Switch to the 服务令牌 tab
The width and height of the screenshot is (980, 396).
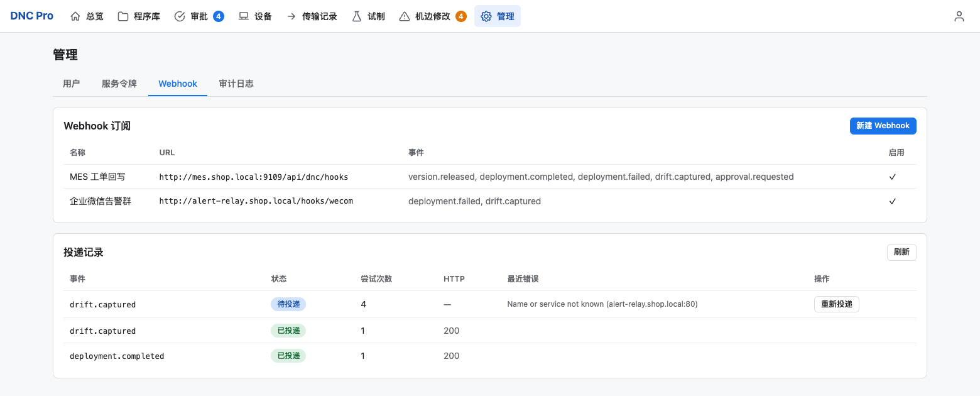coord(119,84)
